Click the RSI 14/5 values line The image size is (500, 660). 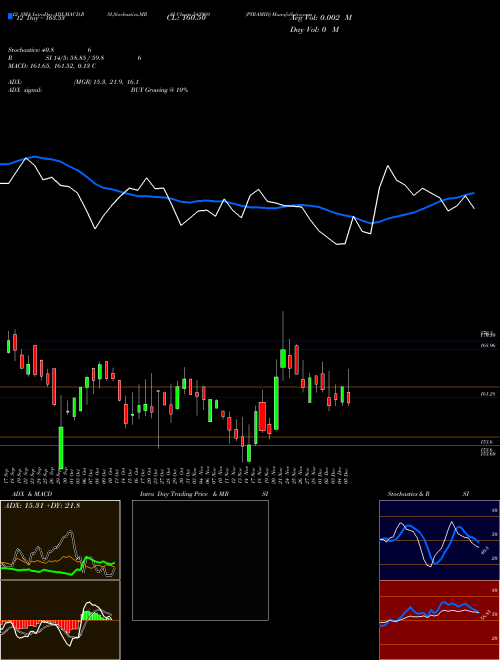click(75, 58)
